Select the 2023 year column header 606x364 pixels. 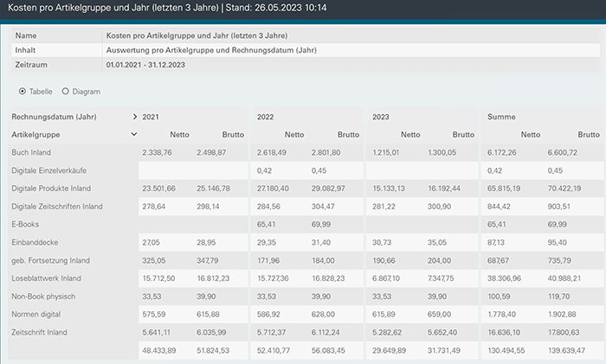coord(381,116)
